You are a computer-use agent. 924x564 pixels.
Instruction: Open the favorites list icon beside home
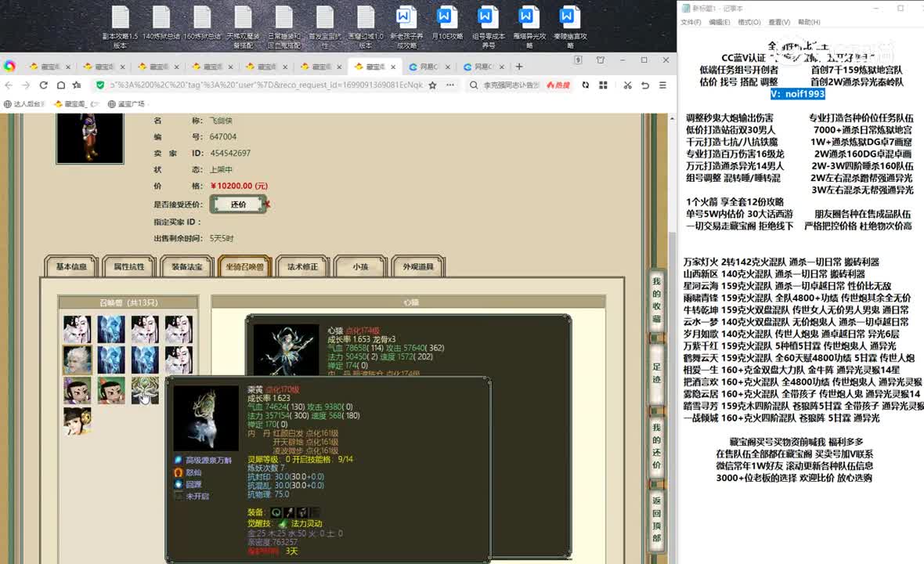[77, 85]
